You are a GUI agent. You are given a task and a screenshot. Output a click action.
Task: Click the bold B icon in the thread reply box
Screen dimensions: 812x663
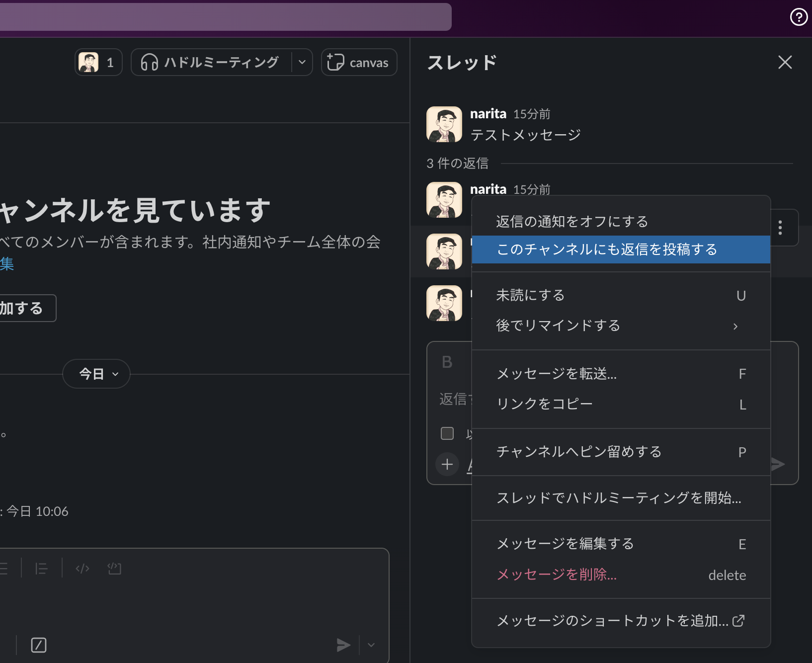[446, 361]
